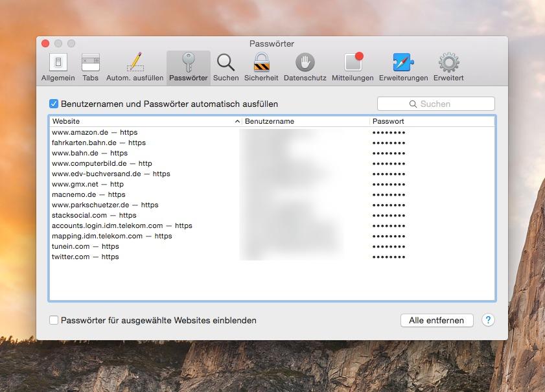545x392 pixels.
Task: Open the Datenschutz hand pane
Action: click(305, 68)
